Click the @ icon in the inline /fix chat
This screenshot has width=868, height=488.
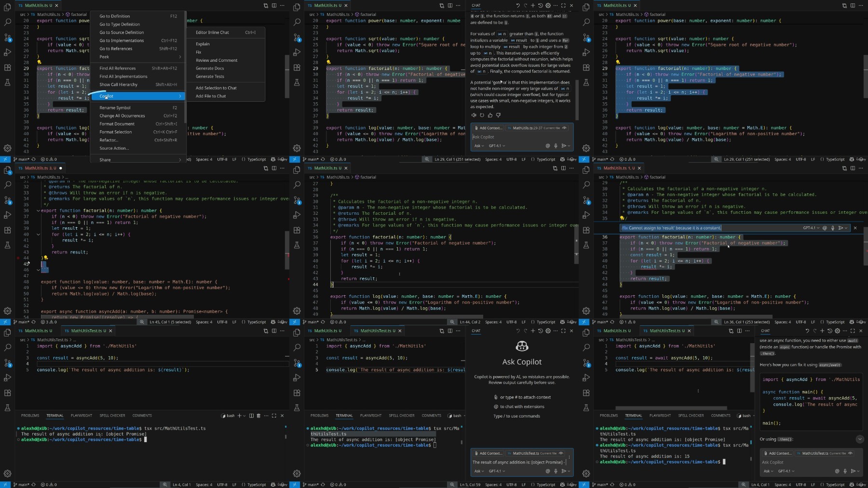point(825,228)
